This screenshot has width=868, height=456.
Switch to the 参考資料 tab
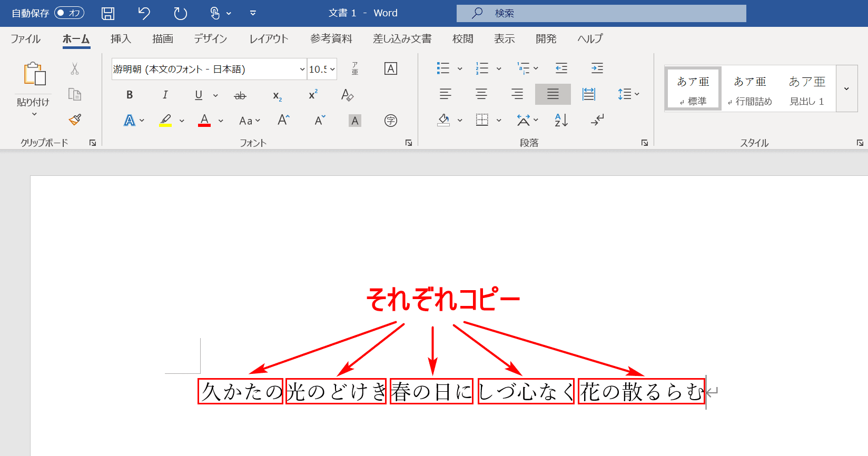(x=331, y=38)
